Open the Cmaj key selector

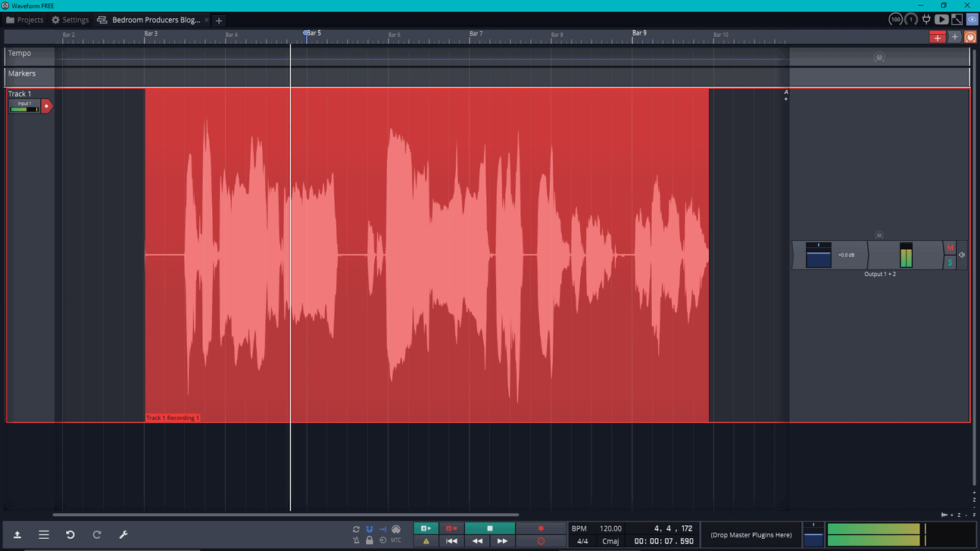(x=610, y=541)
